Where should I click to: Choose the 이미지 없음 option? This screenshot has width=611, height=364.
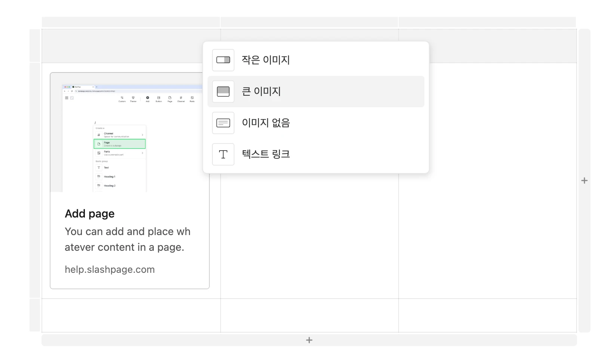[x=265, y=123]
